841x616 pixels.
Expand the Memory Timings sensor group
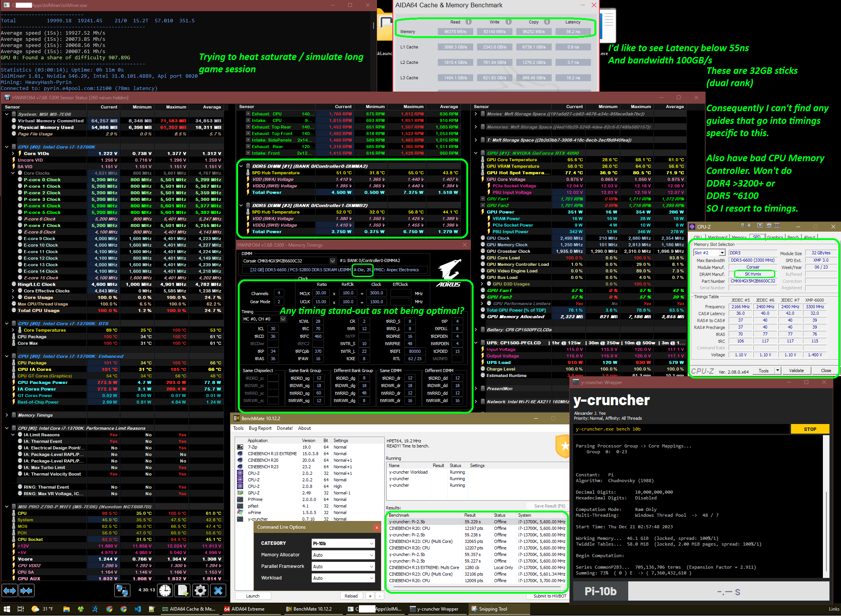tap(7, 415)
